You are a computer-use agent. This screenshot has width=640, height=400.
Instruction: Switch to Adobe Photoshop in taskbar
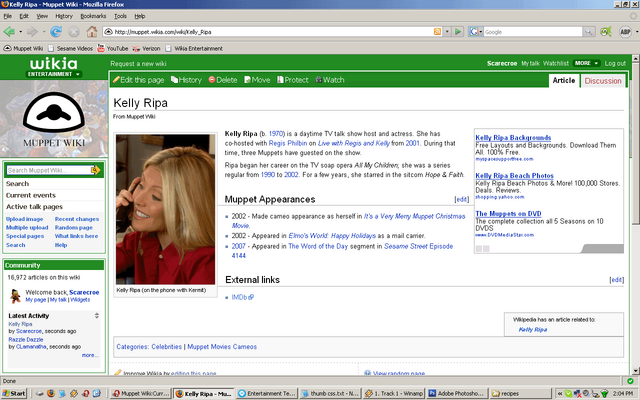(x=456, y=393)
